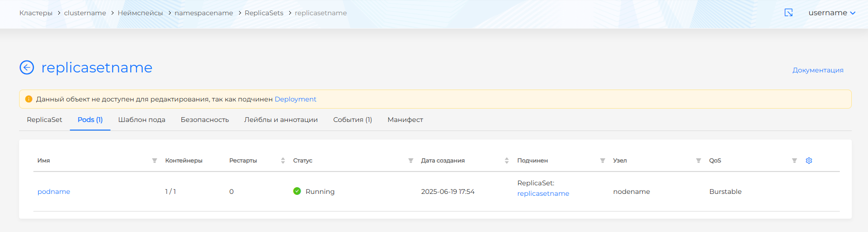
Task: Go to the События (1) tab
Action: [352, 120]
